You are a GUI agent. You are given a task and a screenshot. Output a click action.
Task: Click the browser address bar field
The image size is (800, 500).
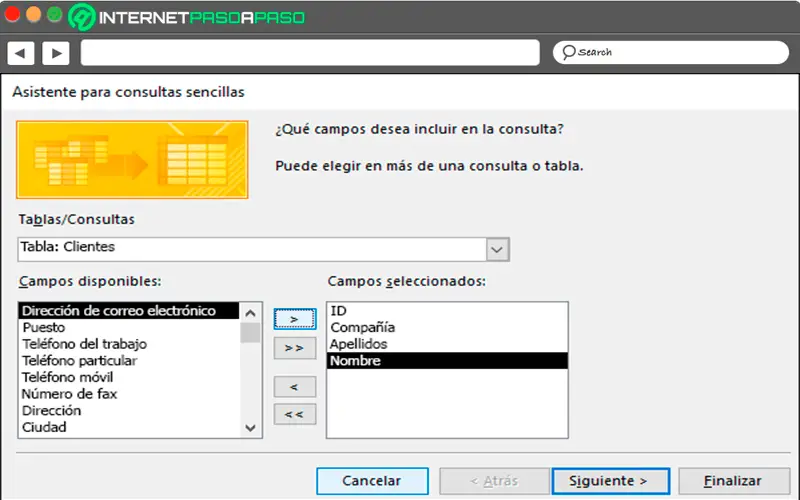point(310,53)
